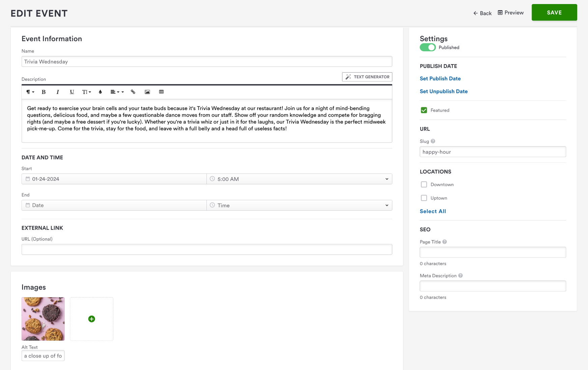This screenshot has width=588, height=370.
Task: Click the insert link icon
Action: 133,92
